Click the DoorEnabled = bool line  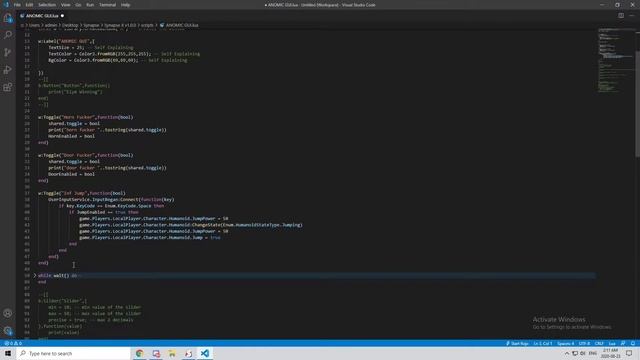(71, 174)
